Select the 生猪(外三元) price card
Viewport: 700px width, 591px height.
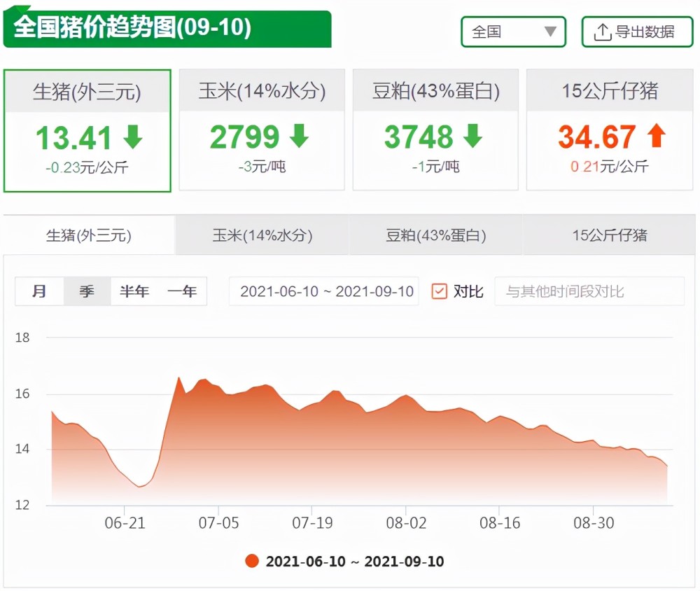tap(87, 131)
